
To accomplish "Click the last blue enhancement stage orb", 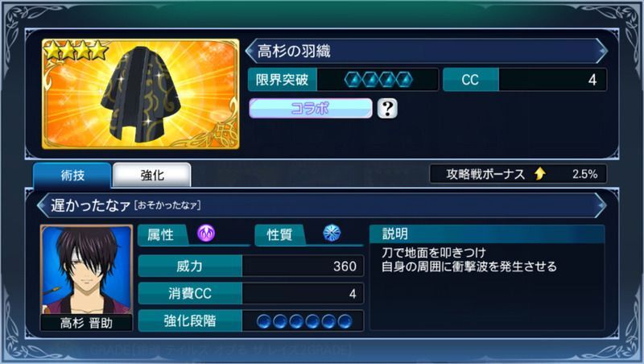I will click(x=345, y=321).
